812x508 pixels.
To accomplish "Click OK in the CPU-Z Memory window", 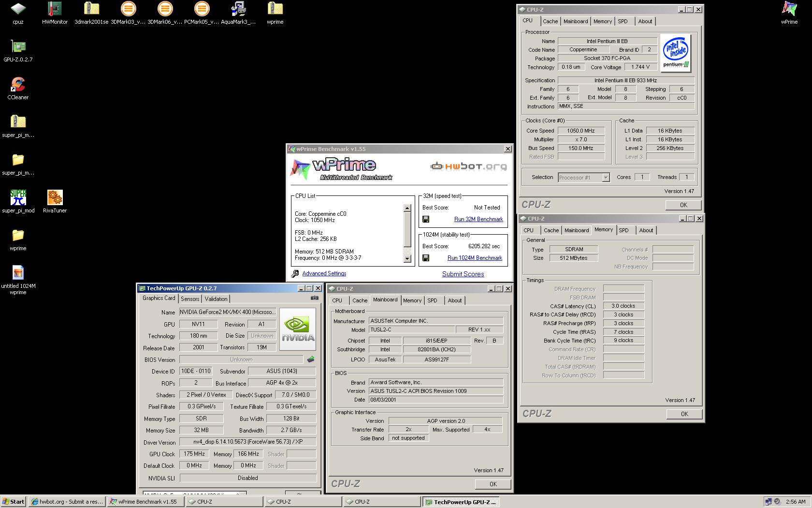I will tap(684, 414).
